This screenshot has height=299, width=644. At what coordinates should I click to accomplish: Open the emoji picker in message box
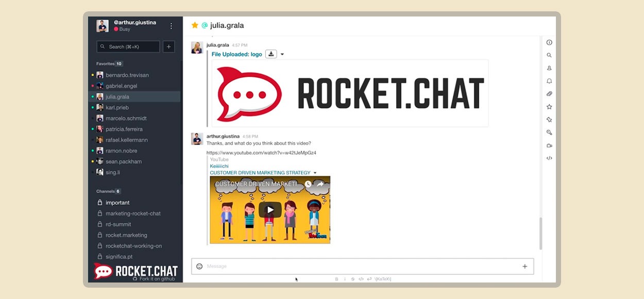199,267
